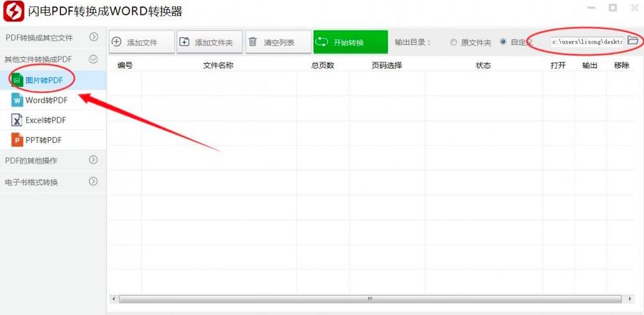Click the 清空列表 button
The image size is (644, 315).
(x=279, y=42)
